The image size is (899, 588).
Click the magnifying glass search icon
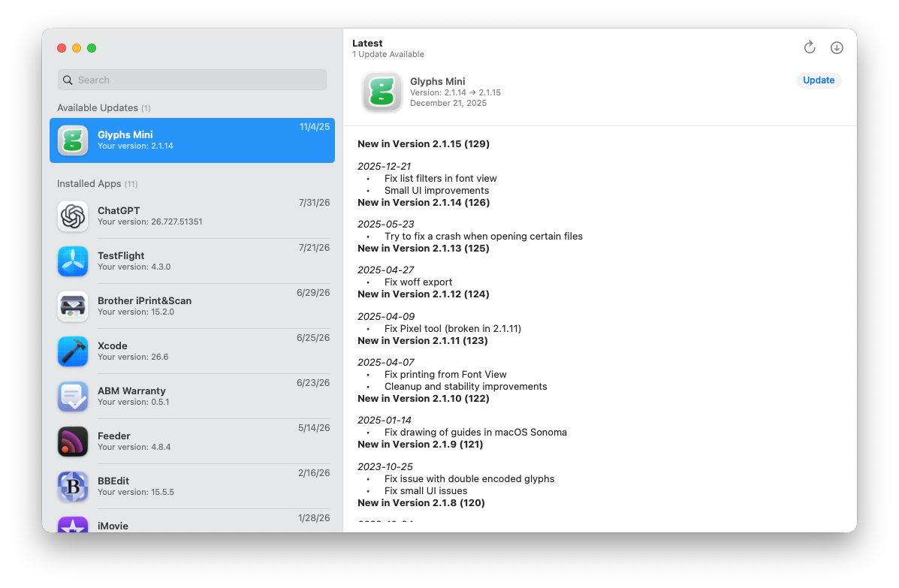coord(68,80)
